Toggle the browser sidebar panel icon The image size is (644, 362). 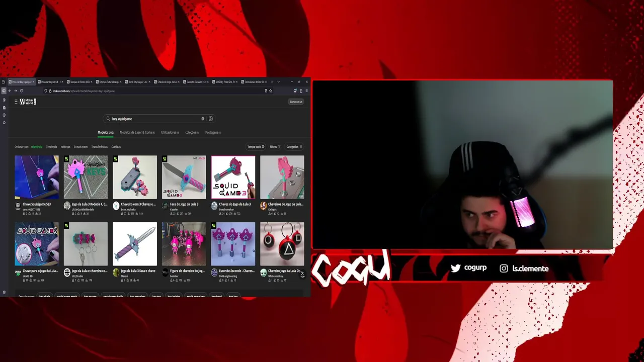4,91
